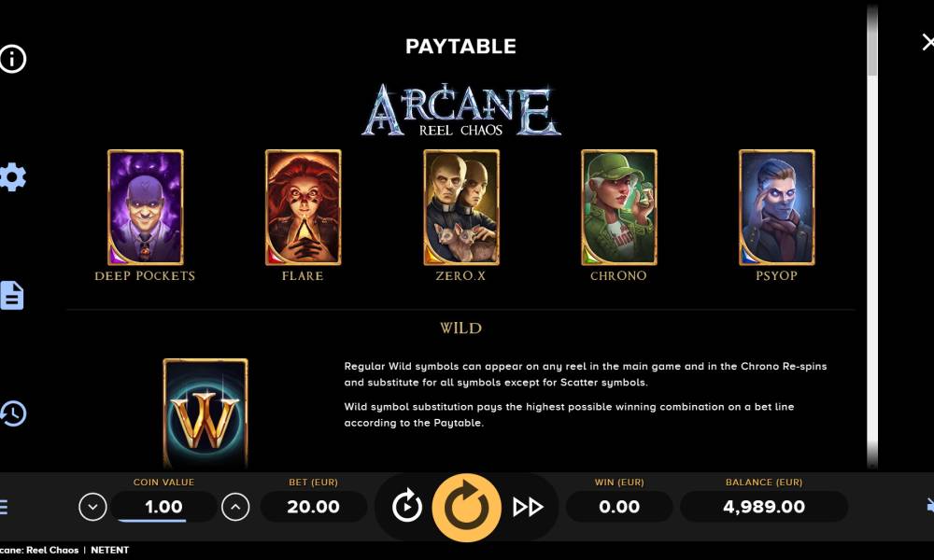
Task: Decrease coin value with down chevron
Action: pos(92,507)
